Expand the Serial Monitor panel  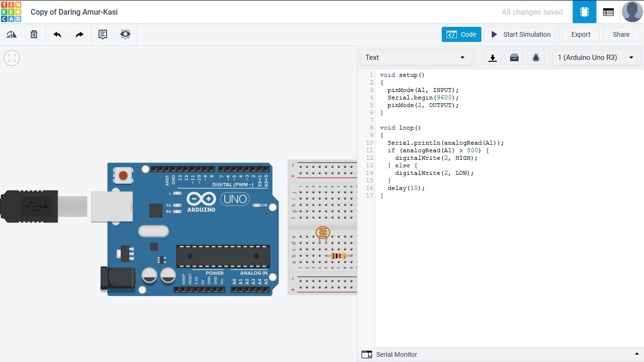[636, 354]
